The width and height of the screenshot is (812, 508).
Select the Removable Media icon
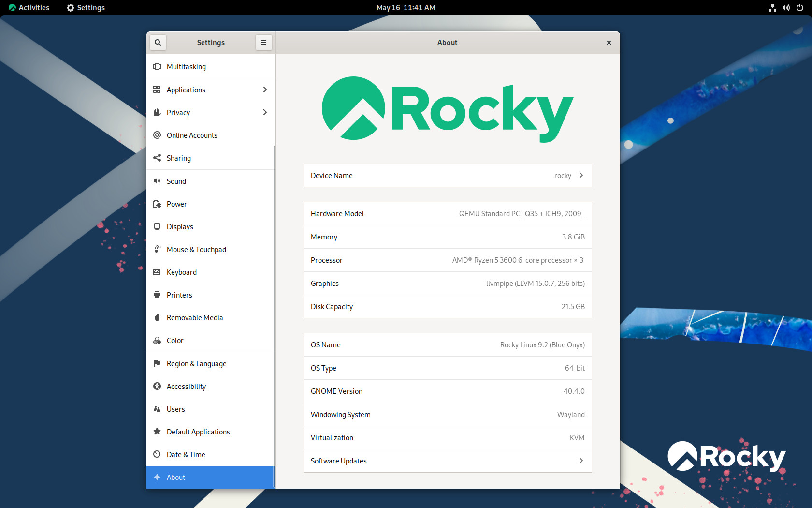click(x=157, y=317)
